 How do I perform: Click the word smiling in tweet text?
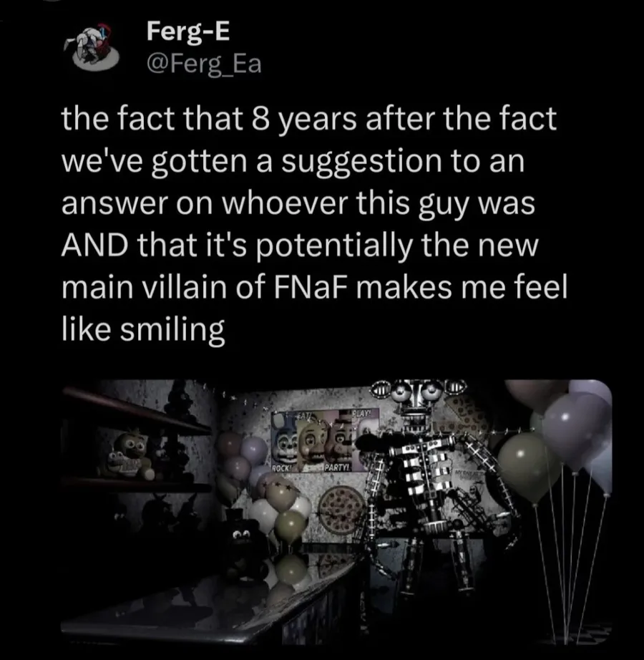172,331
